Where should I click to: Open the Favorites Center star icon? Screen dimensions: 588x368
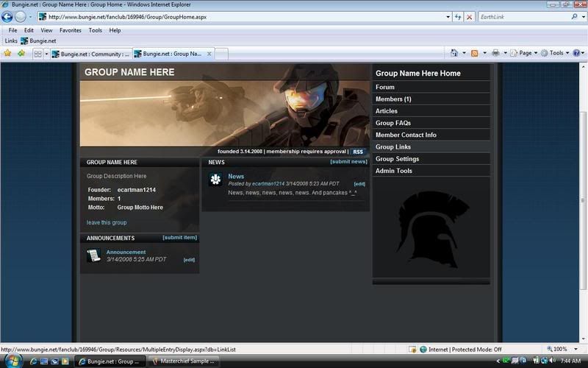tap(7, 54)
